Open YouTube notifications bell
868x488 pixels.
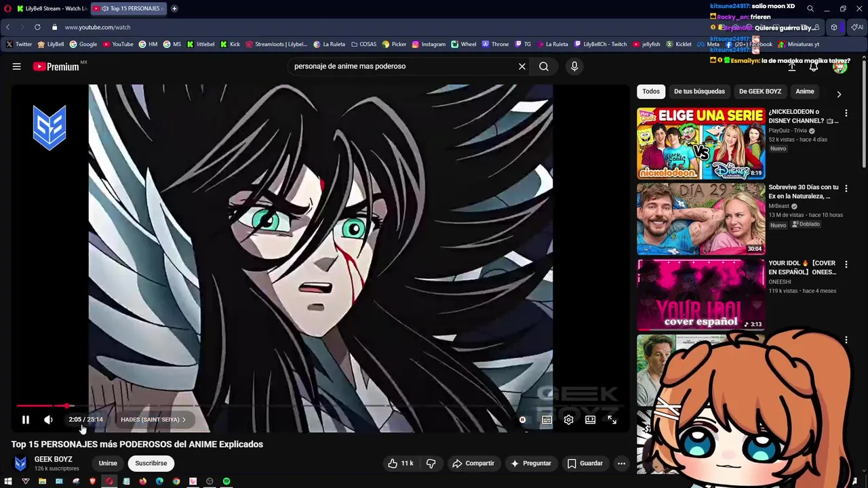tap(814, 66)
